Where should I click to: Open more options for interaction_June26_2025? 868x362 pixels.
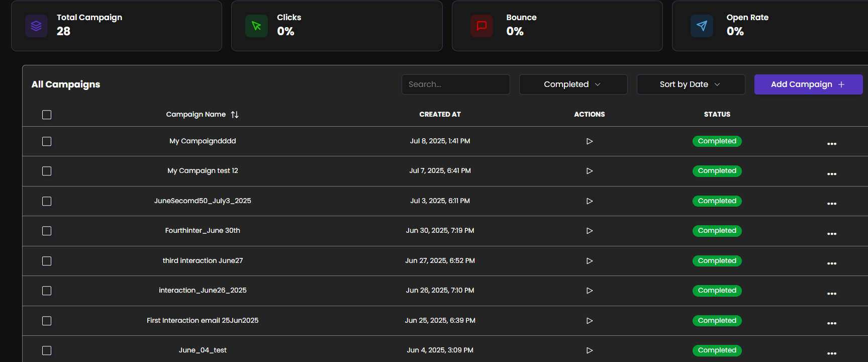point(832,294)
